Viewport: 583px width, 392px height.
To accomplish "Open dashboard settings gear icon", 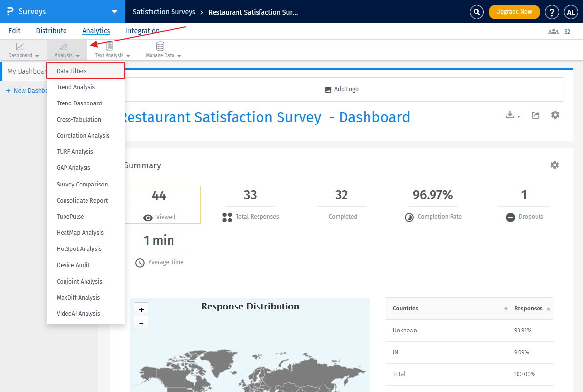I will pos(555,115).
